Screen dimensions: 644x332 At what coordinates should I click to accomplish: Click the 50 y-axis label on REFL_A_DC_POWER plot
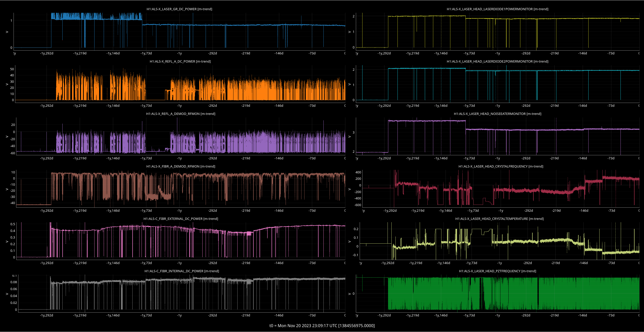click(x=12, y=69)
